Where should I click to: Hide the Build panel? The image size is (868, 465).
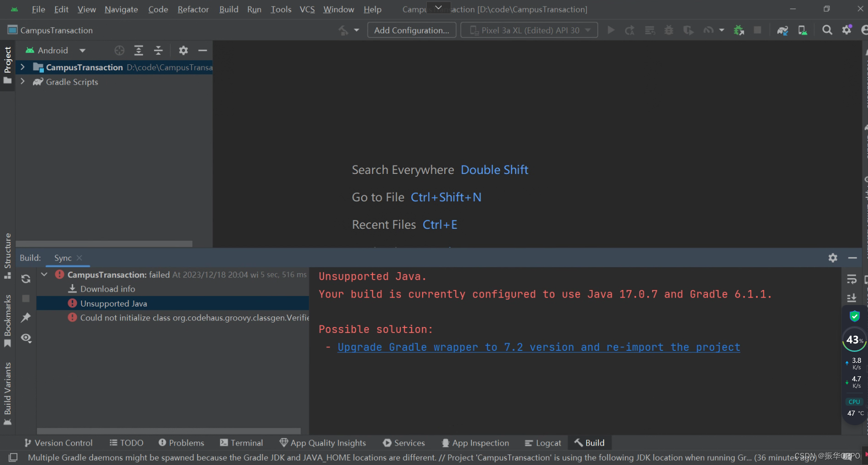point(853,258)
